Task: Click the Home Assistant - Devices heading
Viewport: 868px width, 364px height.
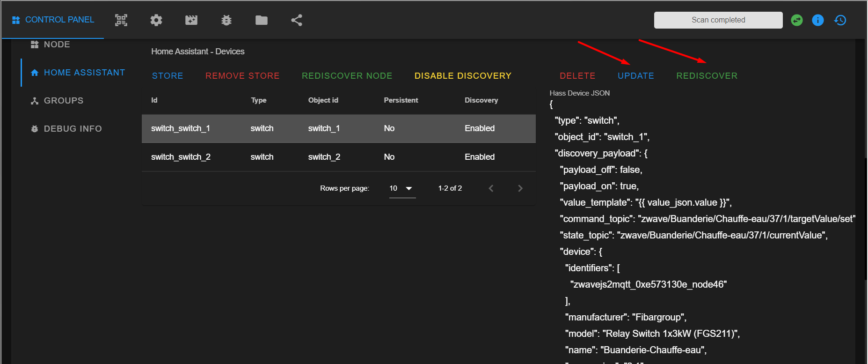Action: (x=198, y=52)
